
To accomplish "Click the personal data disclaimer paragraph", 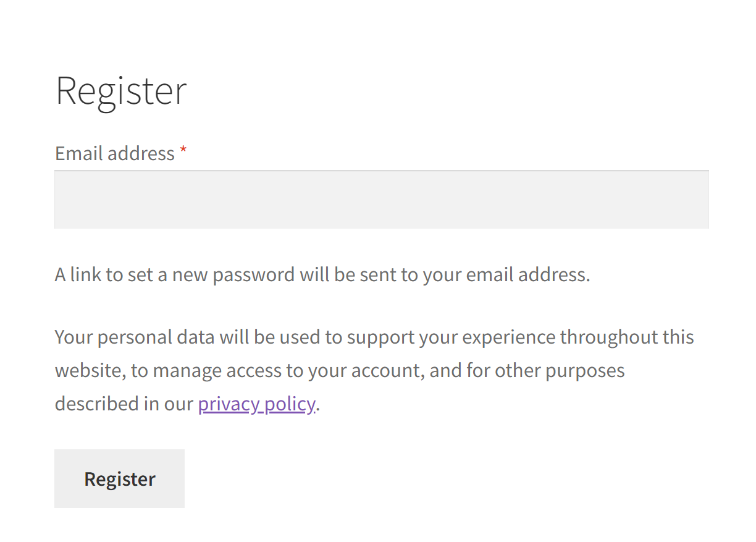I will pos(374,370).
